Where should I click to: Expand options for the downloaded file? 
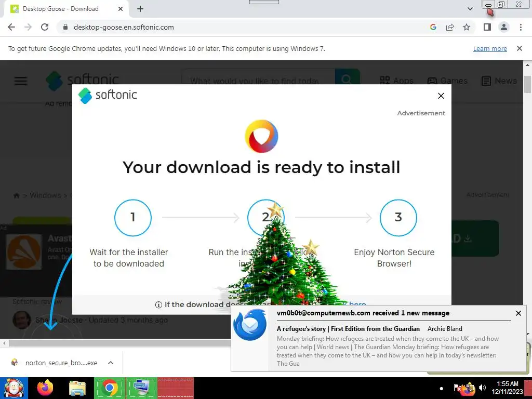[x=111, y=363]
